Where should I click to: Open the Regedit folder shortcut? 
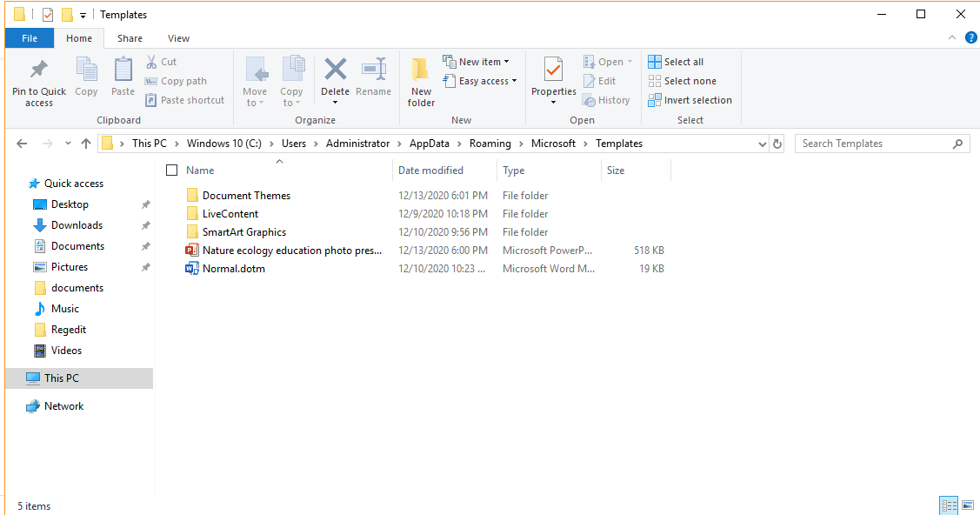click(68, 330)
